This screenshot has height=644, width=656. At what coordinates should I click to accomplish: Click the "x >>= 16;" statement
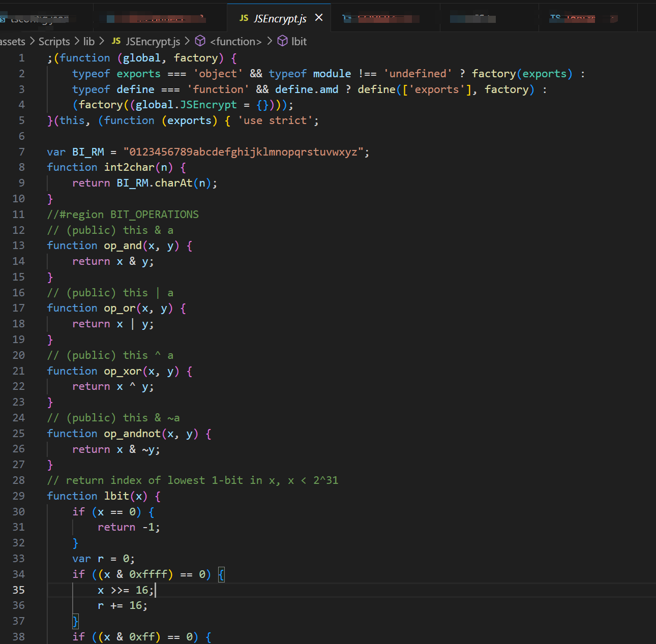tap(126, 590)
